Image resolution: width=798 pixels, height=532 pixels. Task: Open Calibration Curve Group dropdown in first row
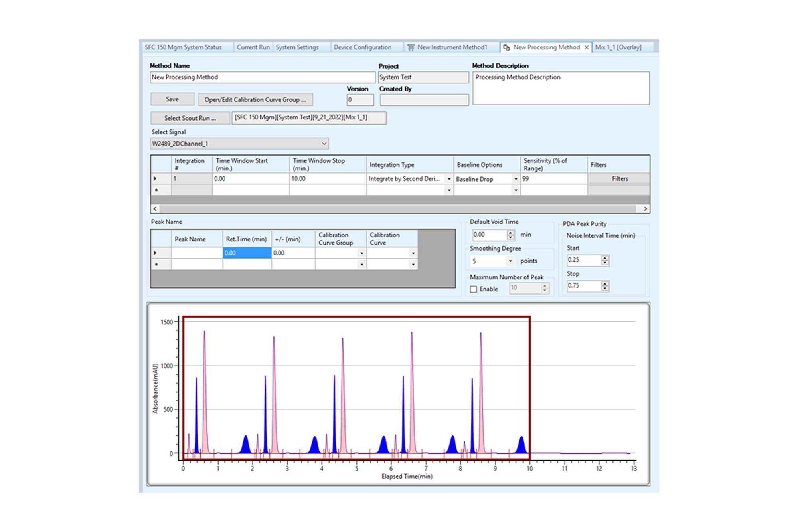pos(361,253)
